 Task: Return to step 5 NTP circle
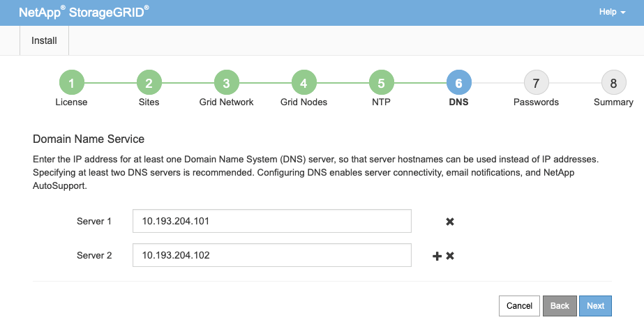[x=381, y=84]
